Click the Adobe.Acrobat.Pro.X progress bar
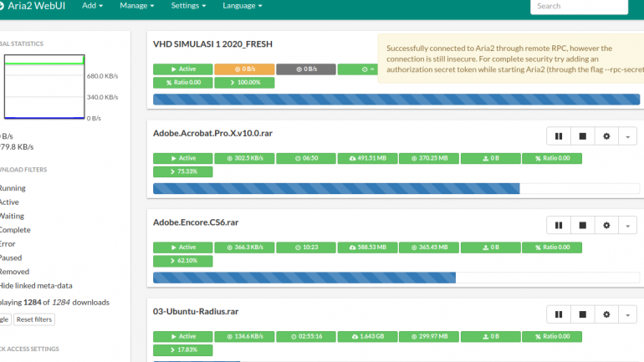This screenshot has width=644, height=362. pos(396,188)
